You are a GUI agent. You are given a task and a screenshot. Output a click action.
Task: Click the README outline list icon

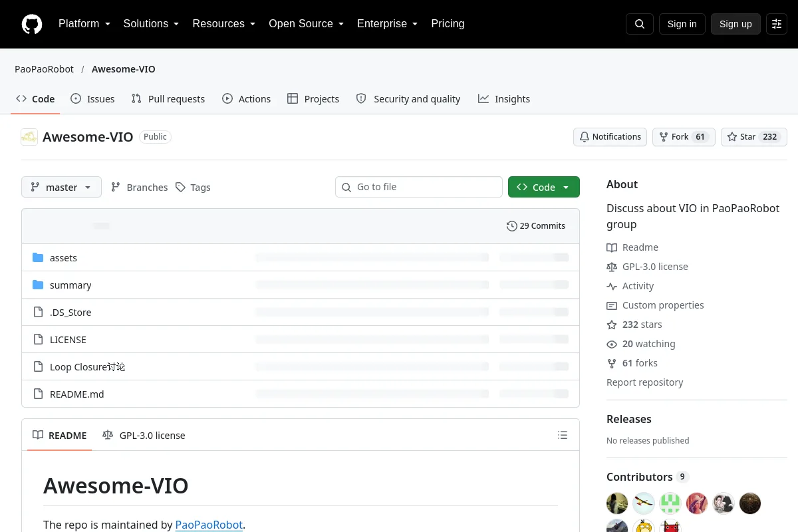pos(563,436)
